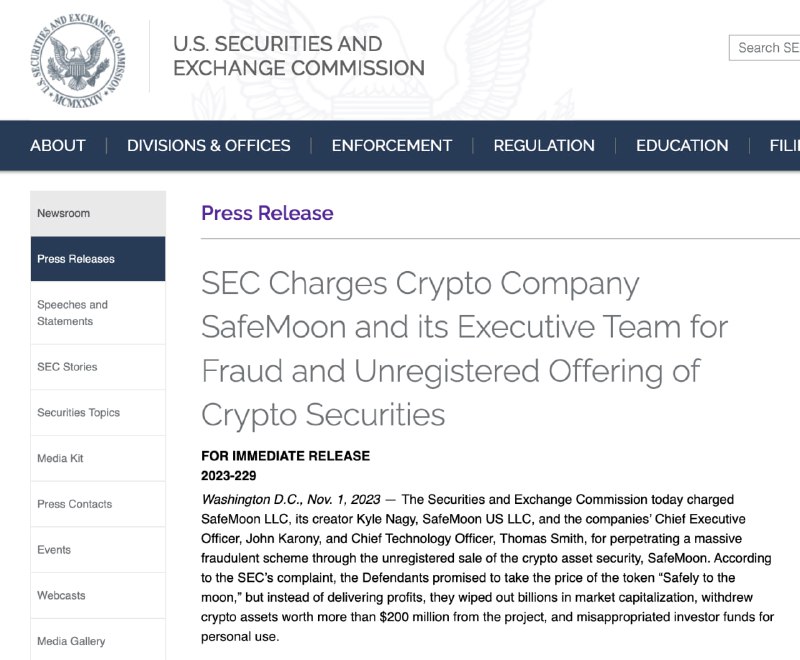Open Speeches and Statements page

[x=98, y=313]
